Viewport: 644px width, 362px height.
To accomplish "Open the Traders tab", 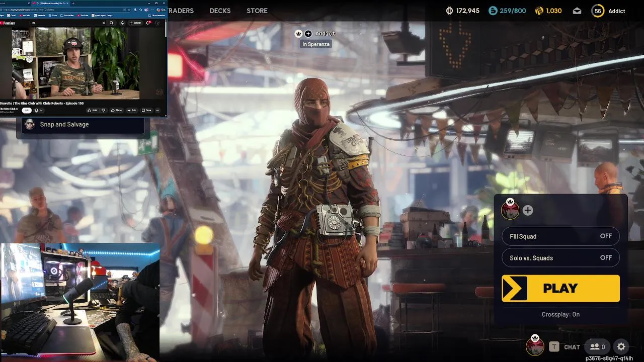I will [181, 11].
